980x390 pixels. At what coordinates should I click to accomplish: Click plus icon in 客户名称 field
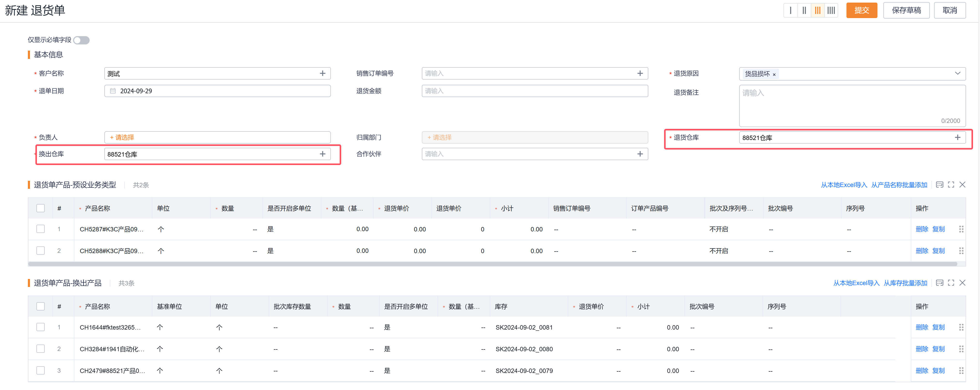point(322,73)
